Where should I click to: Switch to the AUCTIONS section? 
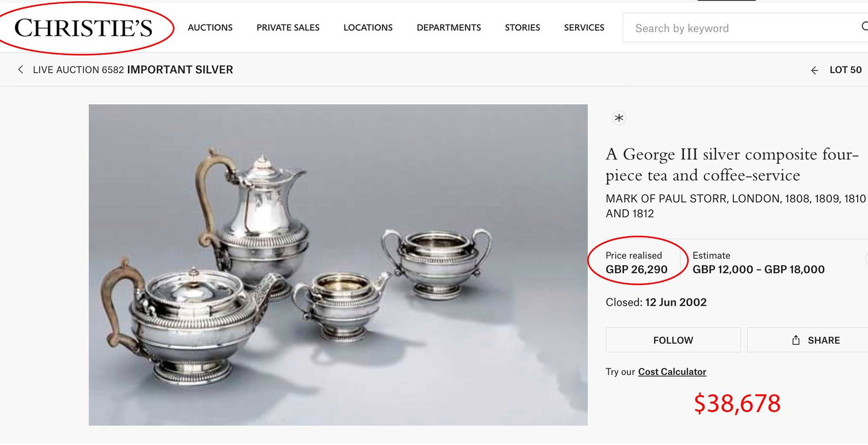pos(210,28)
